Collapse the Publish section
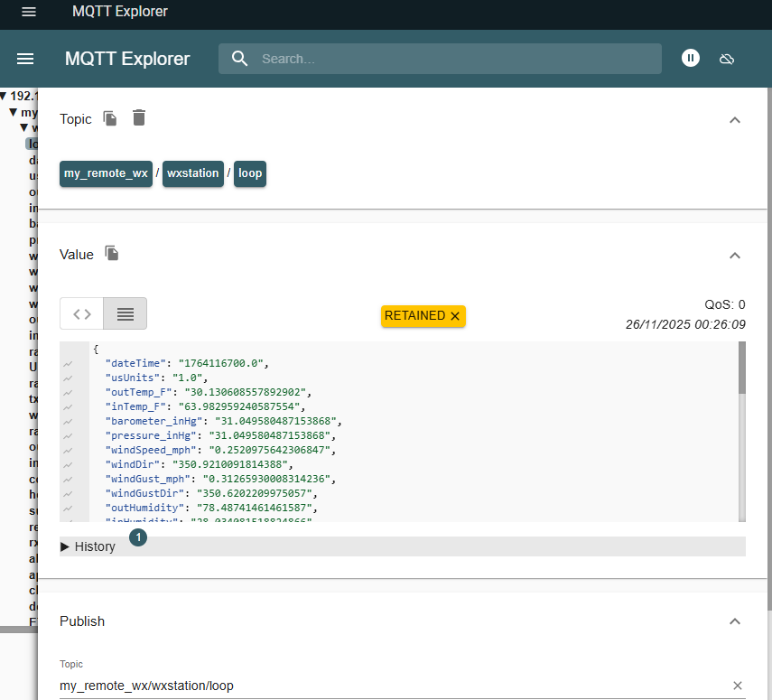This screenshot has height=700, width=772. pyautogui.click(x=735, y=621)
